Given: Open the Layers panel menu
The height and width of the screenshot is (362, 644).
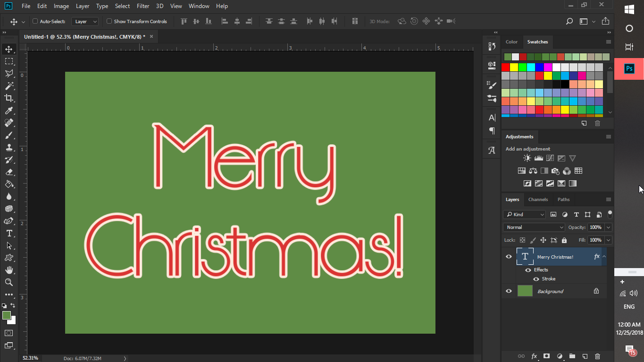Looking at the screenshot, I should click(609, 200).
